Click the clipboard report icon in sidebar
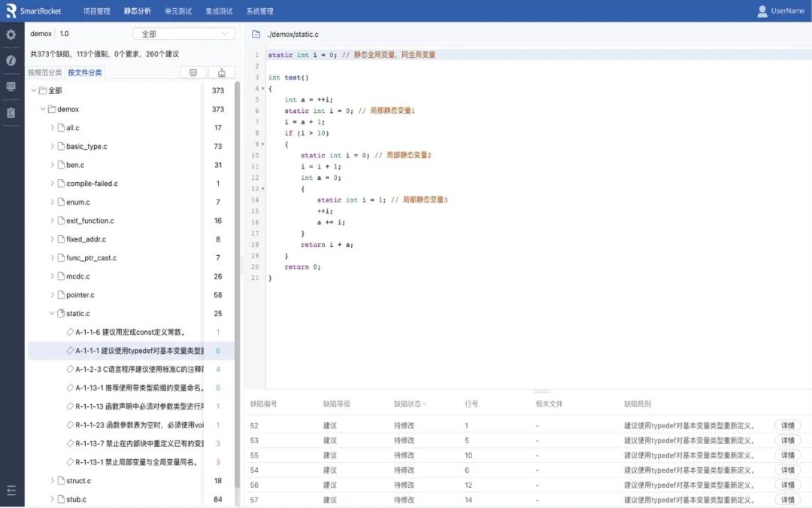This screenshot has height=508, width=812. click(x=11, y=113)
